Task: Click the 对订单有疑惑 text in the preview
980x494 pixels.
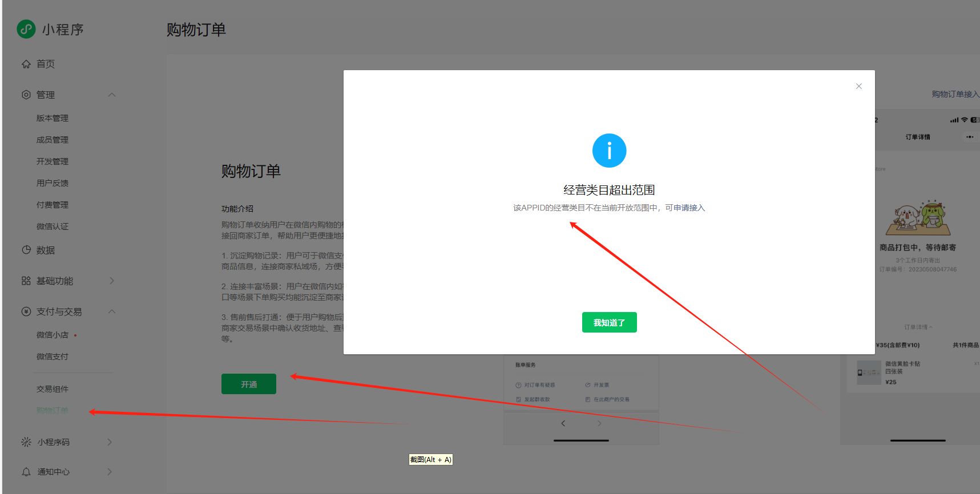Action: (539, 385)
